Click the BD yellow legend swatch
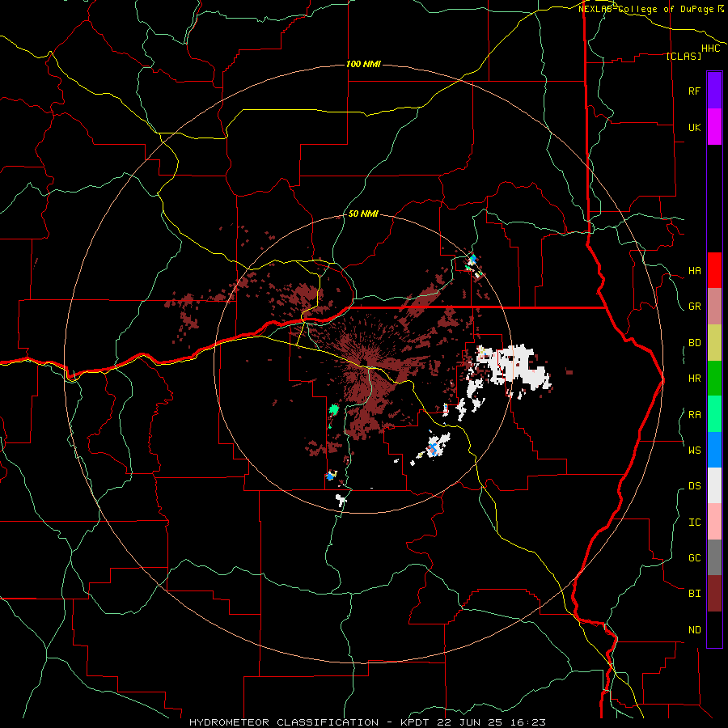The width and height of the screenshot is (728, 728). tap(714, 342)
